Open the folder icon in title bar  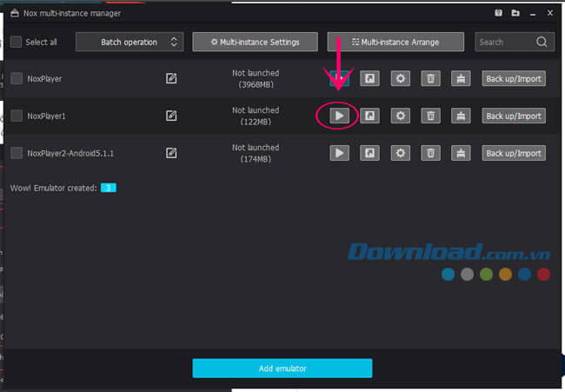tap(515, 13)
